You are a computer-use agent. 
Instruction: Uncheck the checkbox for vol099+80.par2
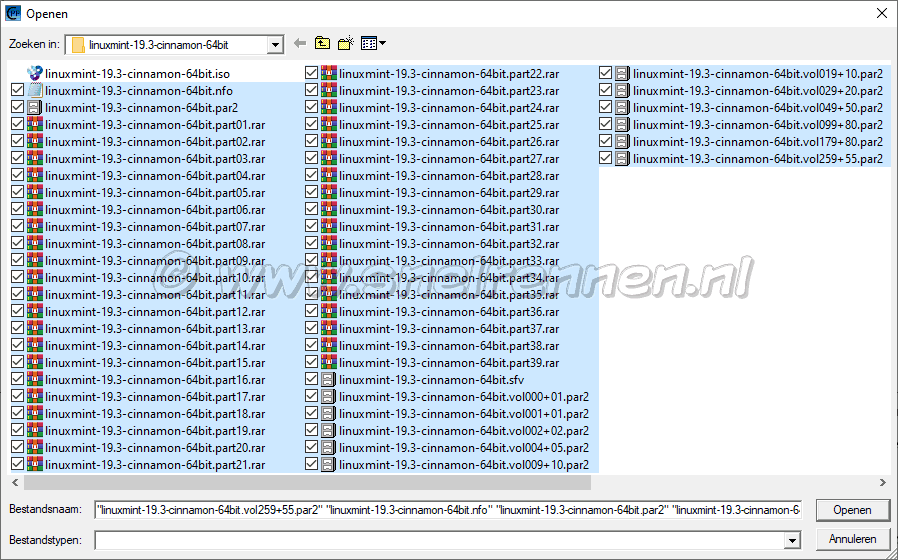tap(605, 124)
